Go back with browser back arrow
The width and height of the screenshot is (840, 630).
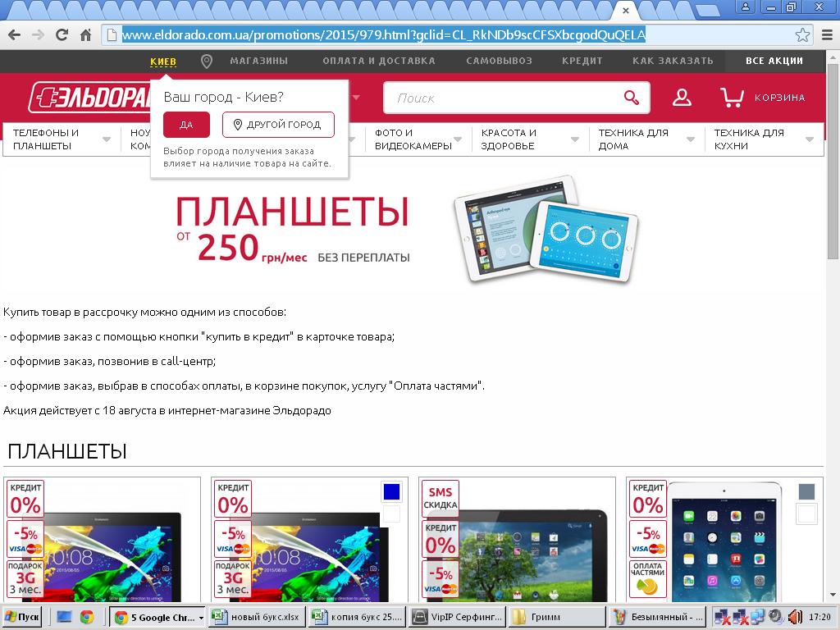pyautogui.click(x=15, y=35)
